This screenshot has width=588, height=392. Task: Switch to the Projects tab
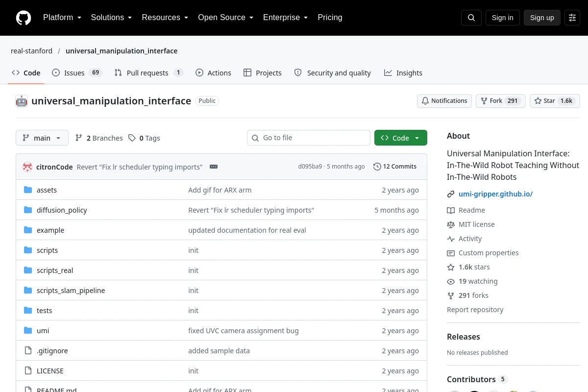point(262,73)
